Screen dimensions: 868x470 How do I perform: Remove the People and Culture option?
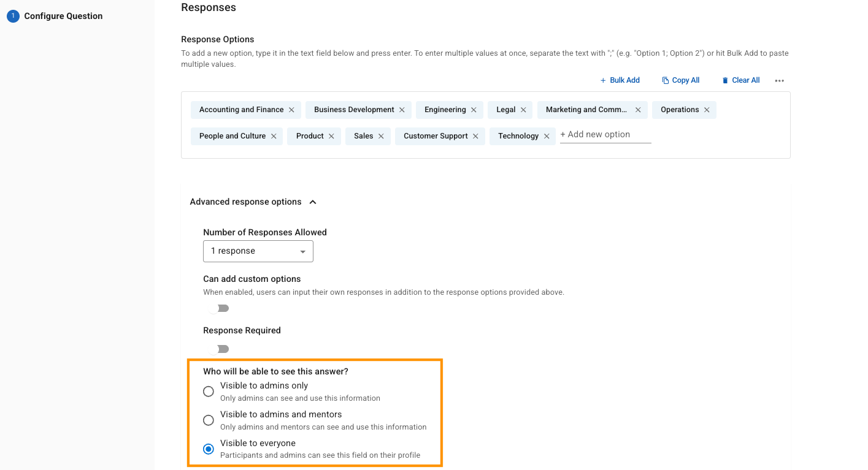click(274, 137)
